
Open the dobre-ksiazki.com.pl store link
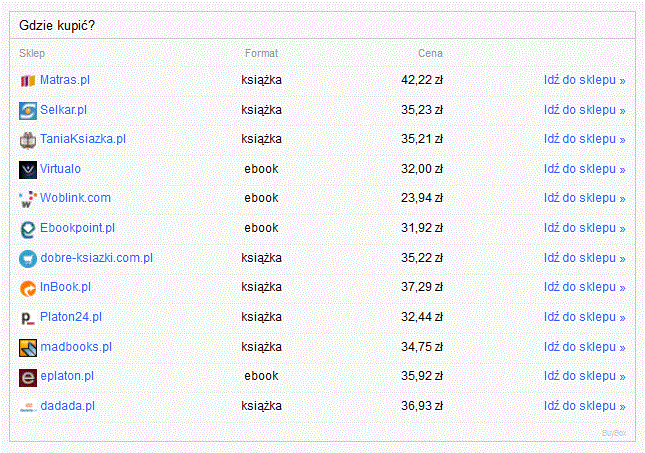97,258
